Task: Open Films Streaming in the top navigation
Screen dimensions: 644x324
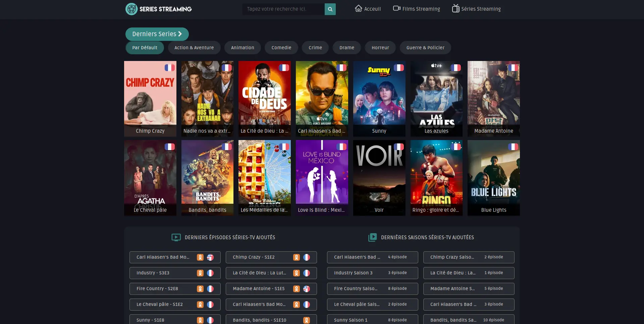Action: point(417,9)
